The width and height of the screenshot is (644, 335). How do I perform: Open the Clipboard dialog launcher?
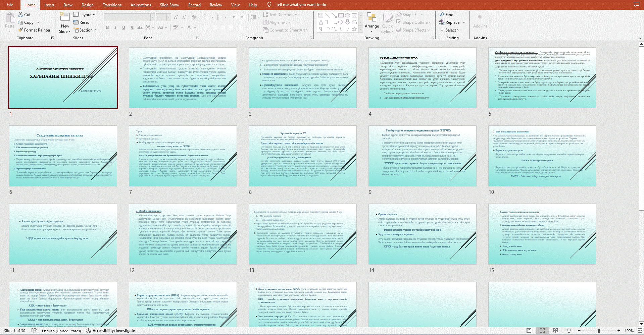(x=53, y=38)
